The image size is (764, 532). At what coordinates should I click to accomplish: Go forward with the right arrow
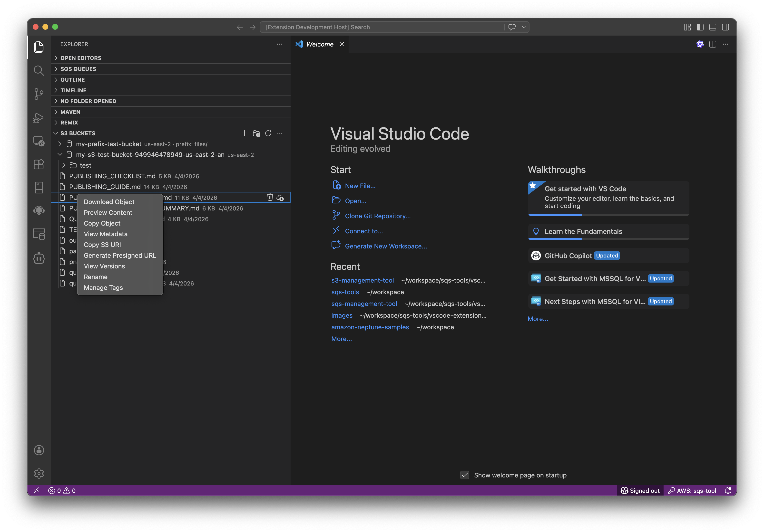coord(253,27)
